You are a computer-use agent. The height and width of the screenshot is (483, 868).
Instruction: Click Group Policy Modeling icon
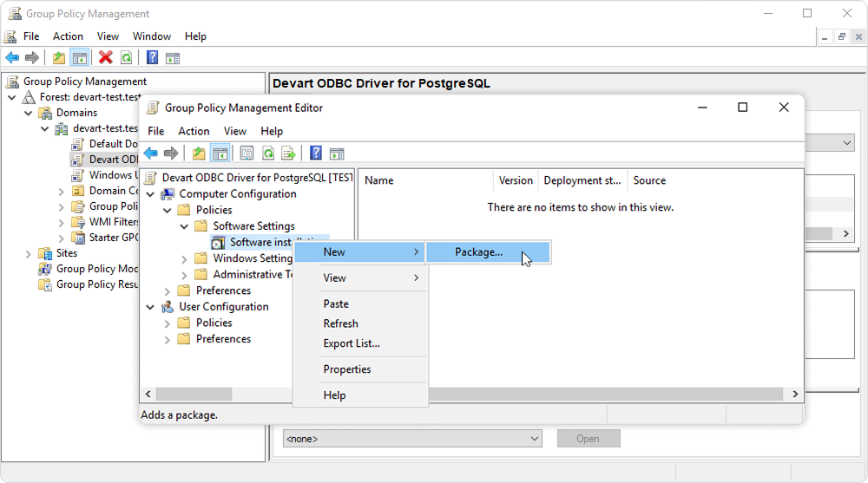point(45,269)
